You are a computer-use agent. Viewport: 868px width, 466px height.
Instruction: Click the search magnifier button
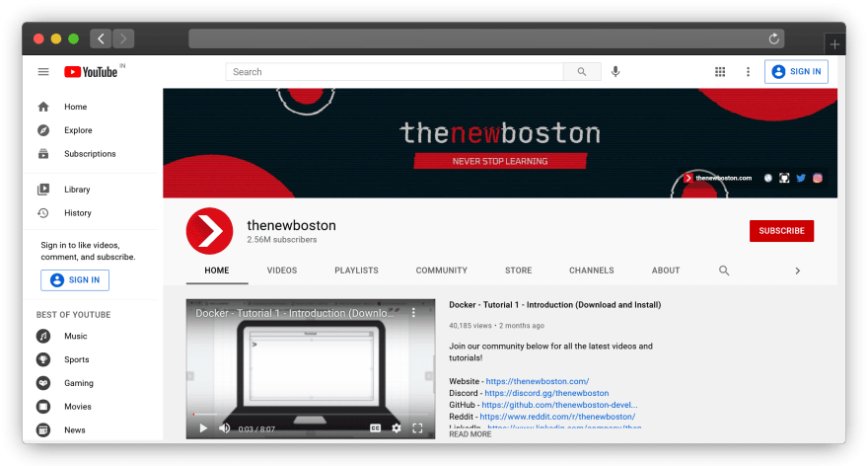coord(582,72)
